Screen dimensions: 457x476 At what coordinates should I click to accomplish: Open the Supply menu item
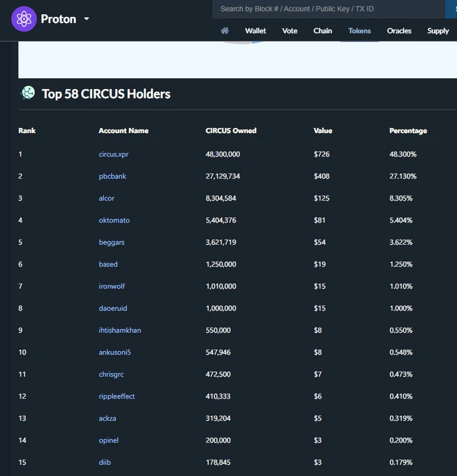click(x=438, y=31)
